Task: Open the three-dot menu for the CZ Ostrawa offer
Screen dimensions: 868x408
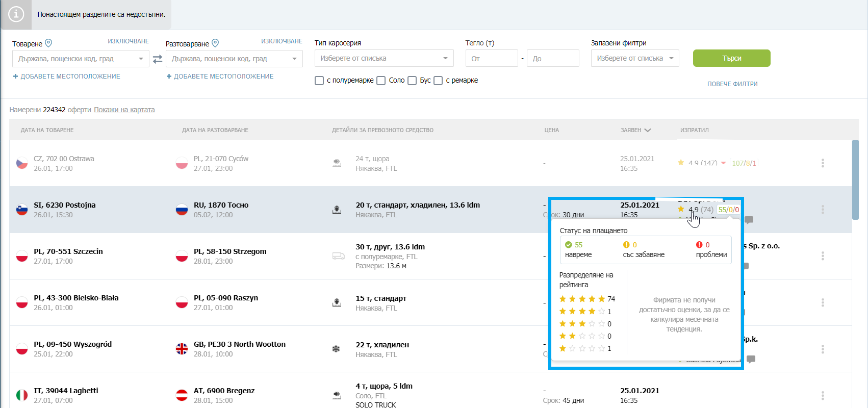Action: coord(823,163)
